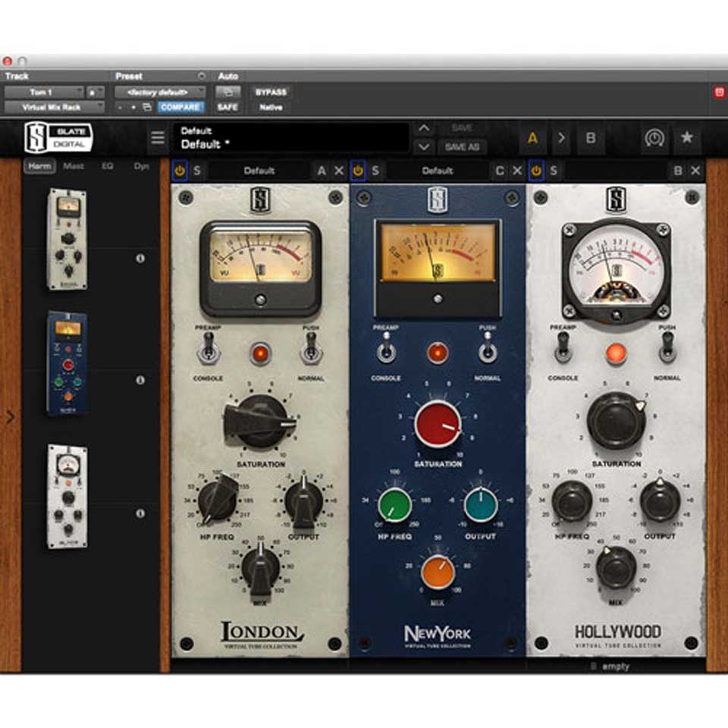Open the Virtual Mix Rack plugin selector
Screen dimensions: 728x728
55,107
